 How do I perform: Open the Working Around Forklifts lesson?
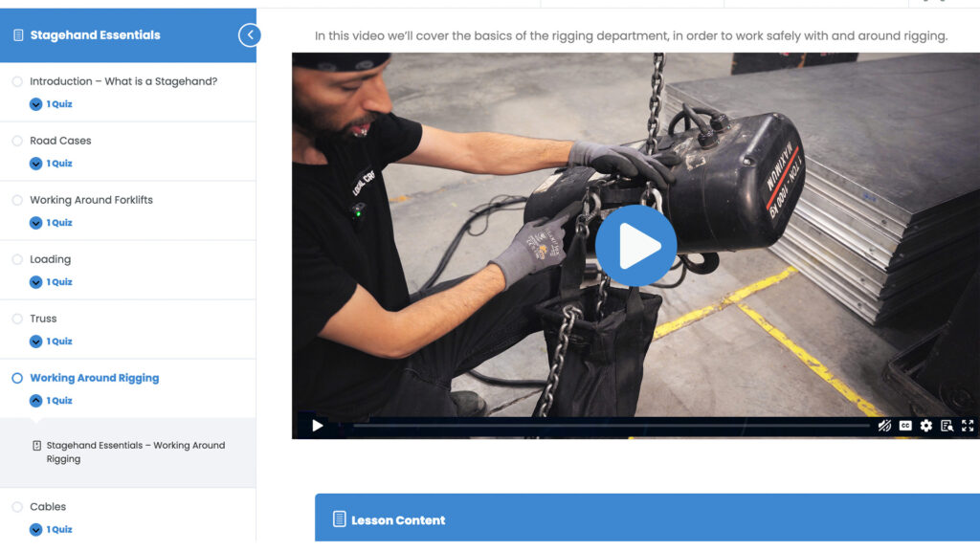tap(91, 200)
